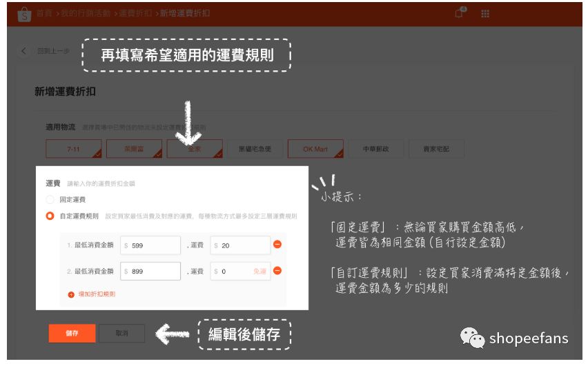This screenshot has width=588, height=366.
Task: Select the 固定運費 radio option
Action: (x=50, y=199)
